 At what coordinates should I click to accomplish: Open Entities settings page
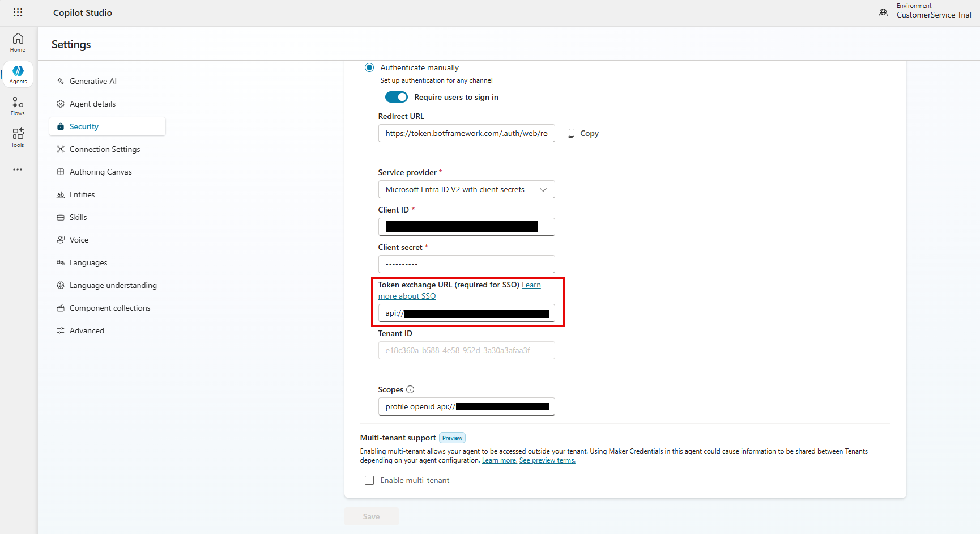coord(107,194)
